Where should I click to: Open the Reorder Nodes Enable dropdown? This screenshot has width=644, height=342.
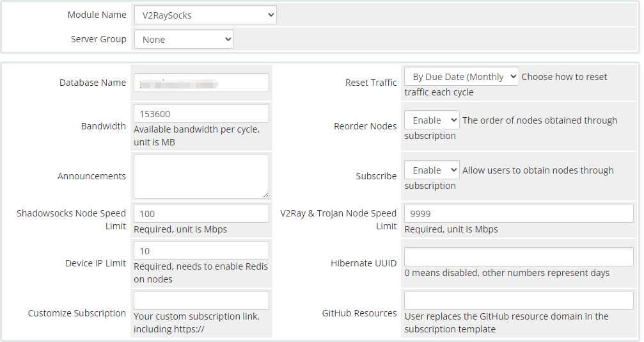pyautogui.click(x=432, y=120)
